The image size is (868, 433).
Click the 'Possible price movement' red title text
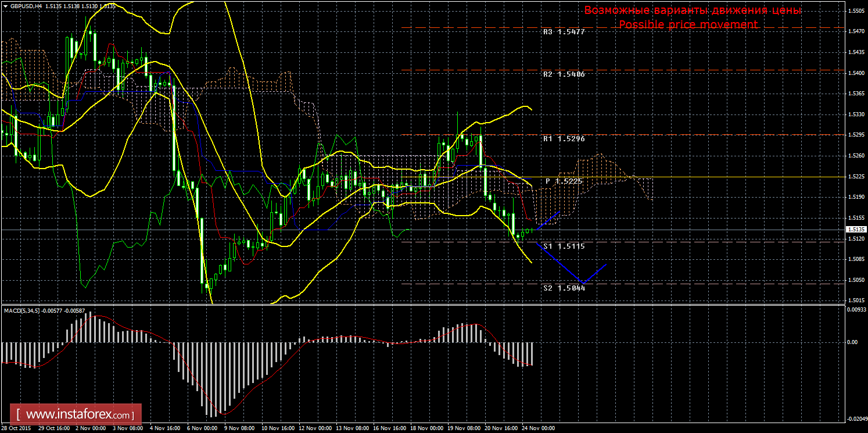tap(688, 24)
